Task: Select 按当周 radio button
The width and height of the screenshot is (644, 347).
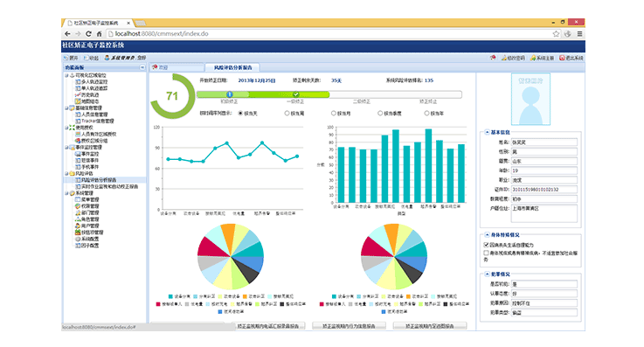Action: pos(287,114)
